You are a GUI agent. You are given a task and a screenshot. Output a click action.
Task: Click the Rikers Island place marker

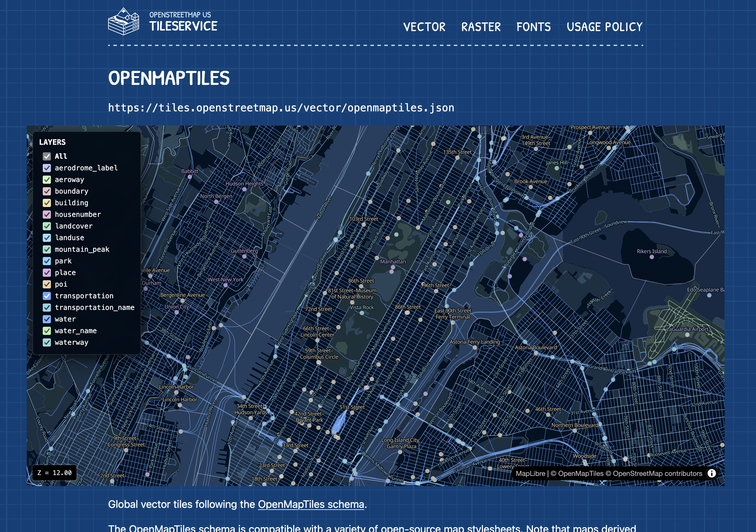coord(652,257)
